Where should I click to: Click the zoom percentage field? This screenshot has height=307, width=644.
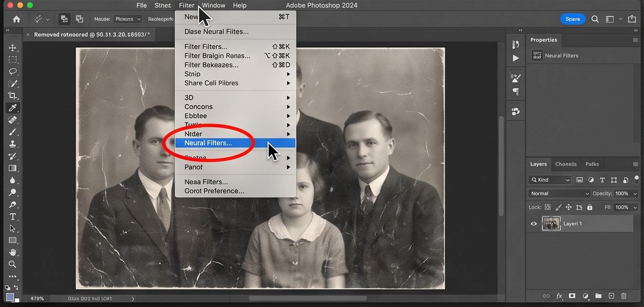tap(37, 298)
